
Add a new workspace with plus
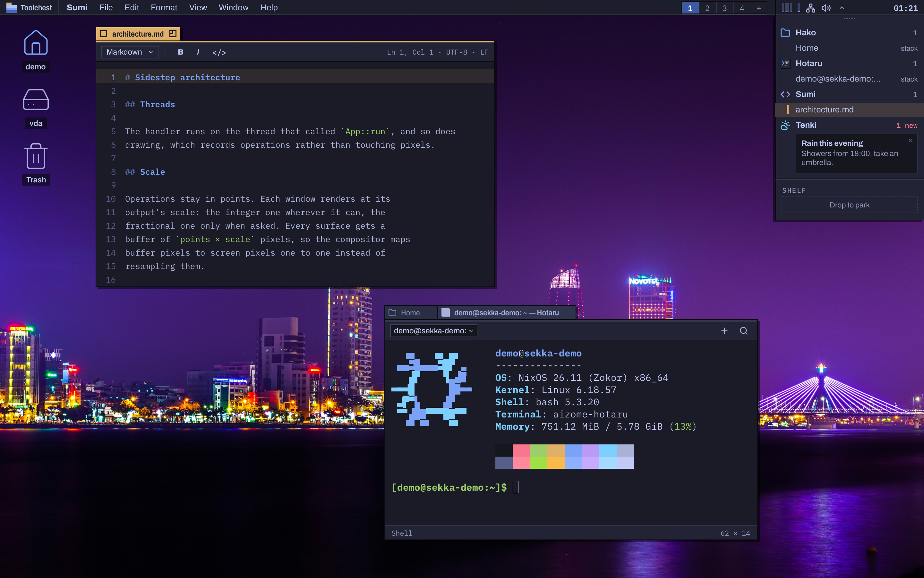point(759,8)
